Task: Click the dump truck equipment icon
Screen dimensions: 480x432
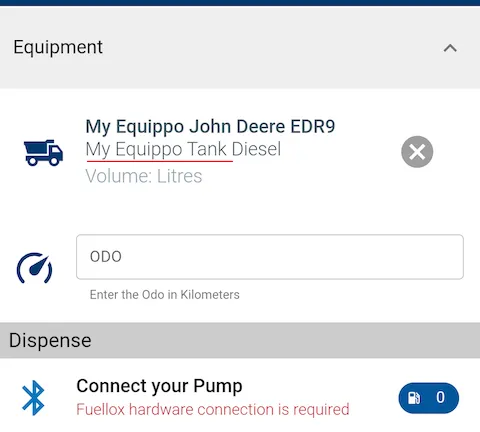Action: 43,153
